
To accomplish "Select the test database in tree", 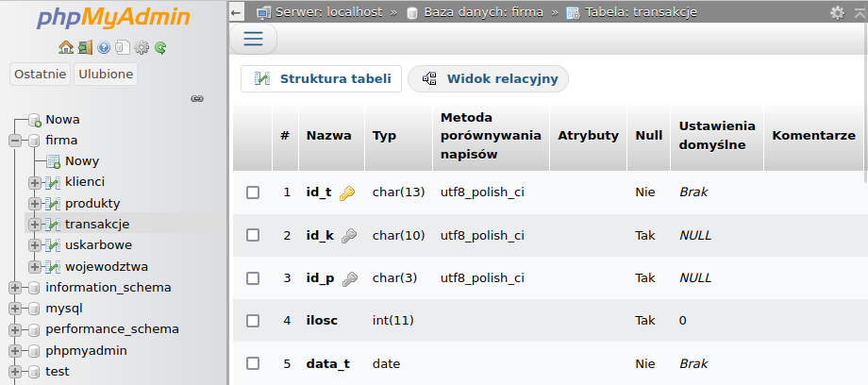I will point(58,372).
